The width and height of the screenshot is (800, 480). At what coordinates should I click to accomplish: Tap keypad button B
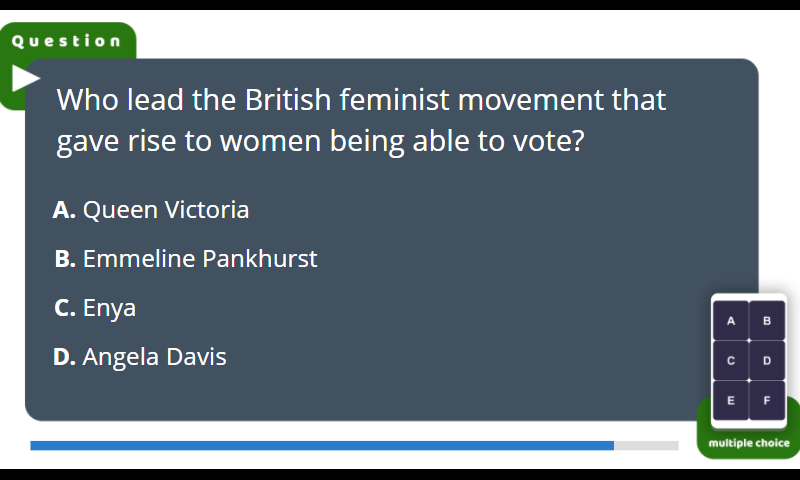coord(767,321)
